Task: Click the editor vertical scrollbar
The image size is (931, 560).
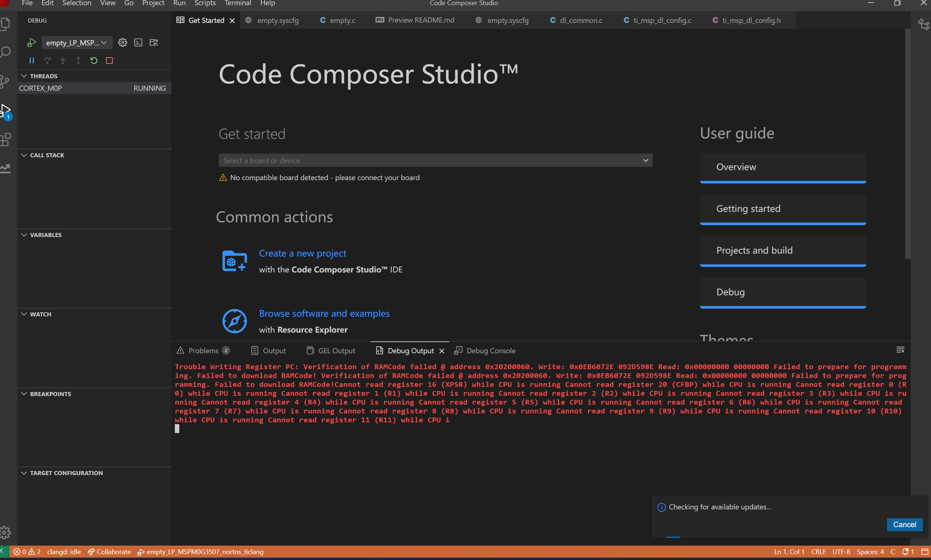Action: [x=907, y=143]
